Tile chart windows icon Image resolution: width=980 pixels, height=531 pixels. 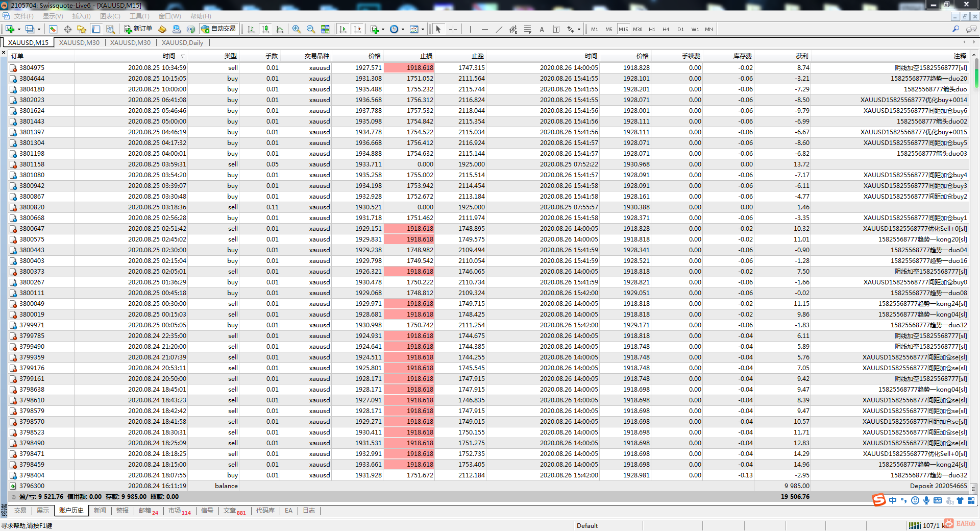click(x=325, y=29)
